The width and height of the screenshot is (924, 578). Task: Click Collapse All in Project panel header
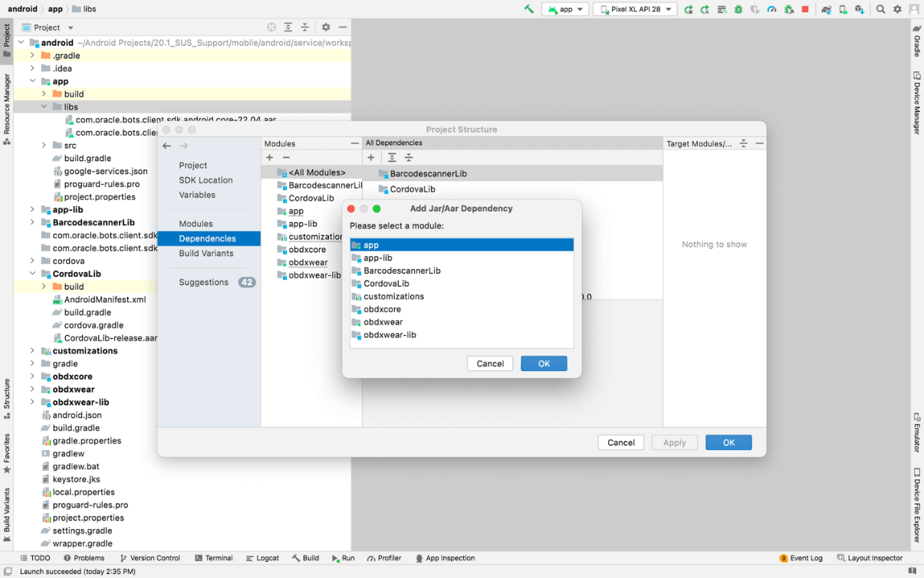coord(304,27)
